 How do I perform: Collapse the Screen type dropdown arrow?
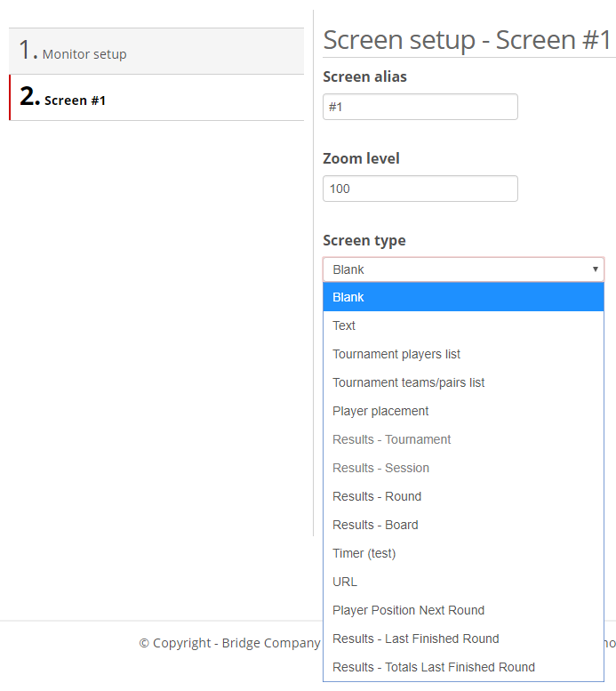(x=595, y=269)
